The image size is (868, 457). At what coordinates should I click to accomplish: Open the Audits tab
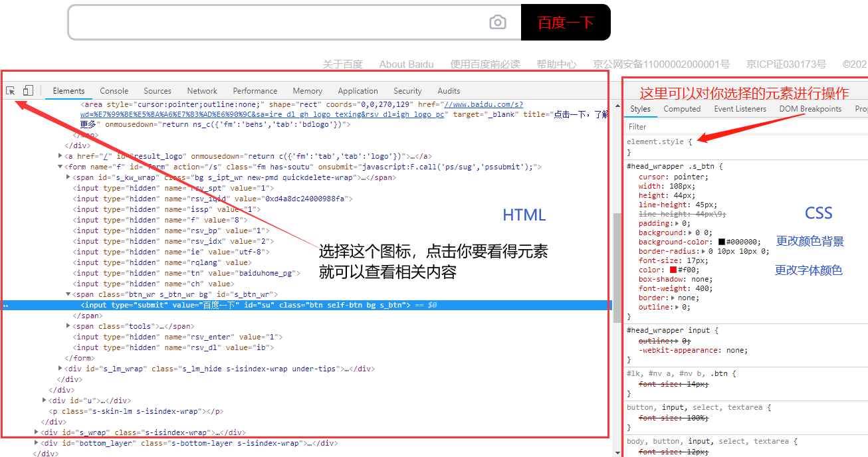point(449,91)
